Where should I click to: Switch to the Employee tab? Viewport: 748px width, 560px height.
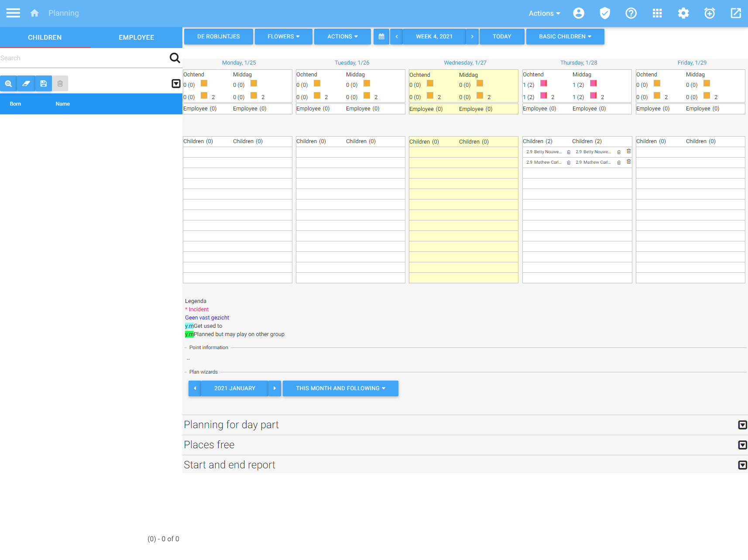(x=136, y=38)
